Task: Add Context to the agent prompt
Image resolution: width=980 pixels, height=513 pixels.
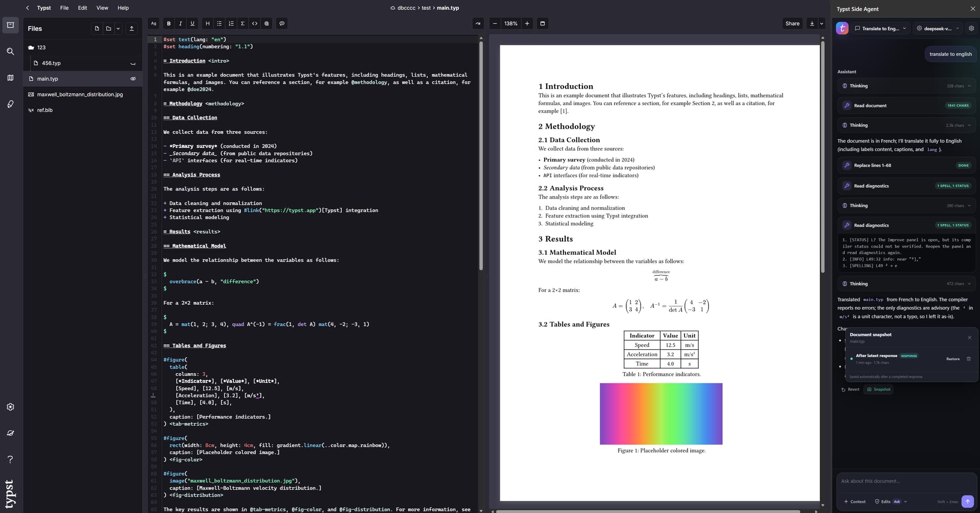Action: click(x=855, y=501)
